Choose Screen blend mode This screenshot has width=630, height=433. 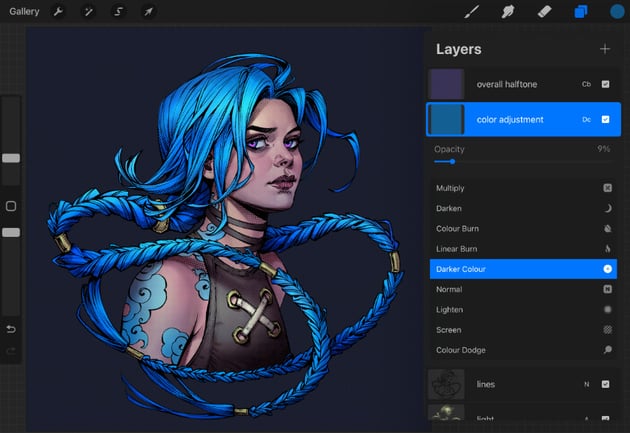(x=523, y=330)
